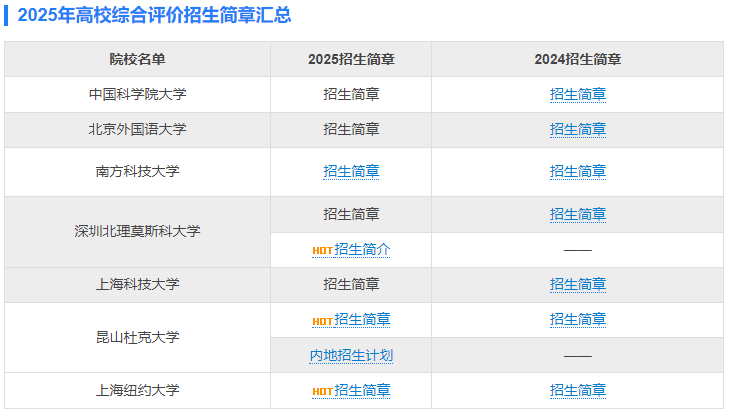Screen dimensions: 736x418
Task: Select the 中国科学院大学 cell
Action: click(x=138, y=94)
